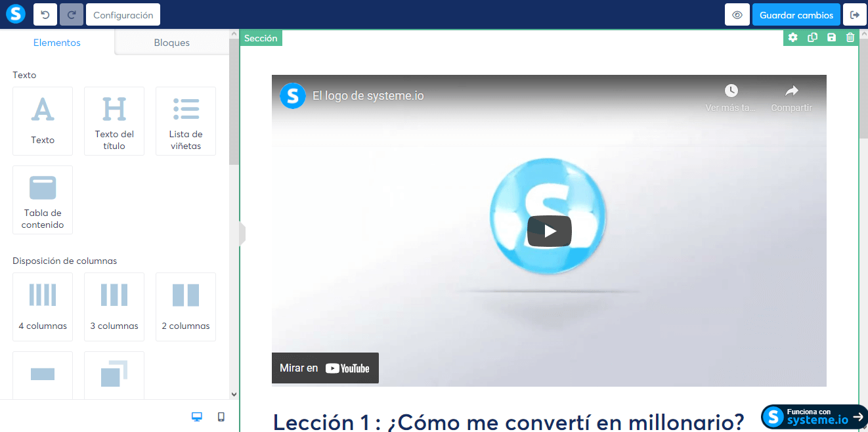Select the overlapping squares layout element
This screenshot has height=432, width=868.
click(x=114, y=375)
